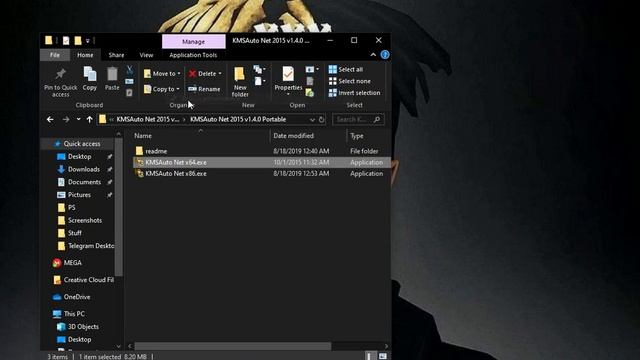Go up one folder level arrow
Image resolution: width=640 pixels, height=360 pixels.
click(x=89, y=119)
